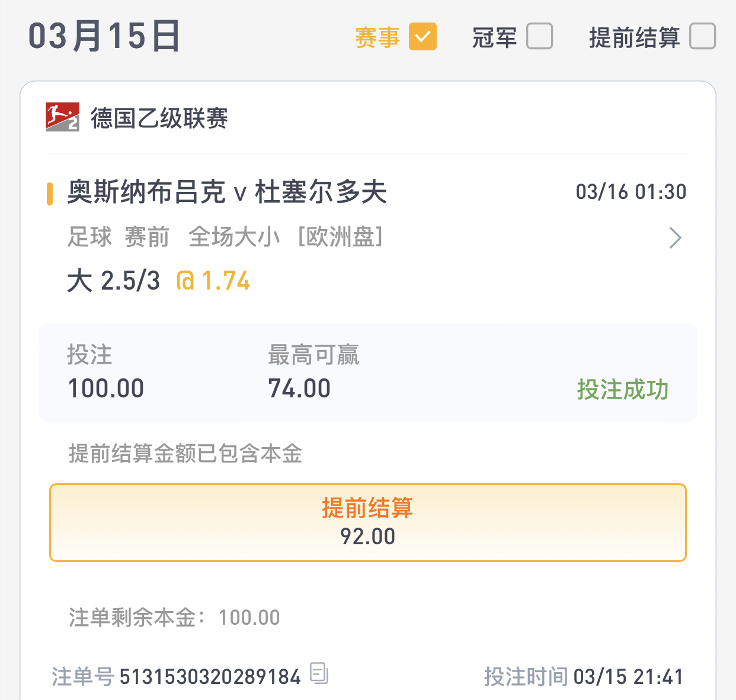Click the 03月15日 date header

(x=104, y=36)
